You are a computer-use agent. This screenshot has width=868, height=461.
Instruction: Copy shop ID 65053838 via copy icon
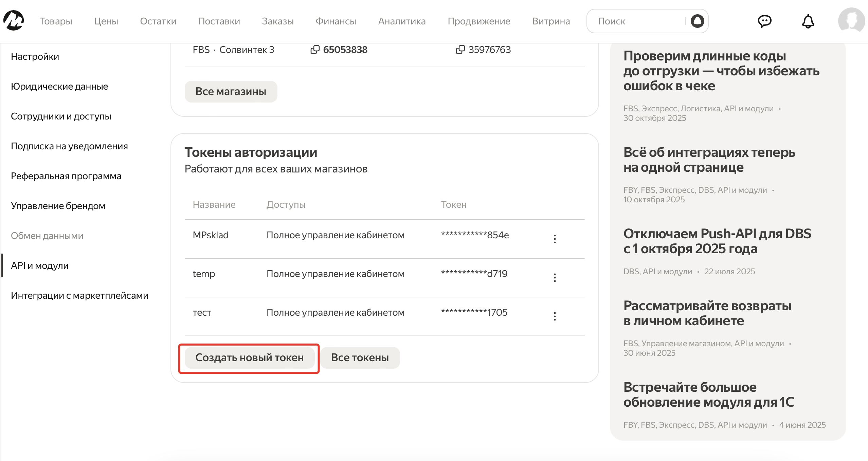315,50
